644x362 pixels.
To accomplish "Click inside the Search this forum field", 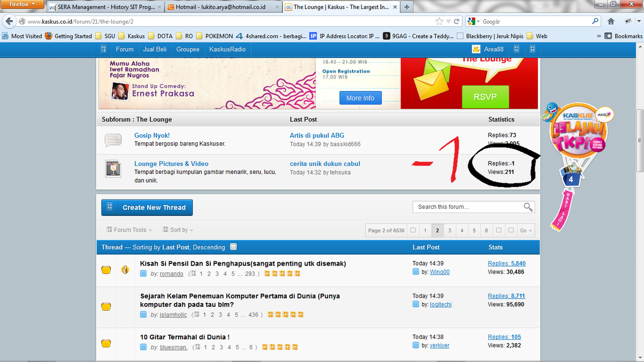I will pos(468,207).
